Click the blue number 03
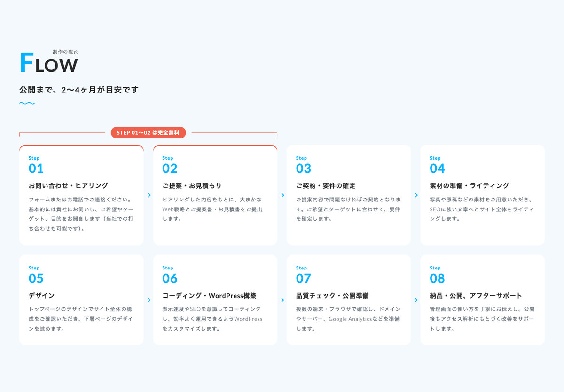Viewport: 564px width, 392px height. [x=304, y=169]
